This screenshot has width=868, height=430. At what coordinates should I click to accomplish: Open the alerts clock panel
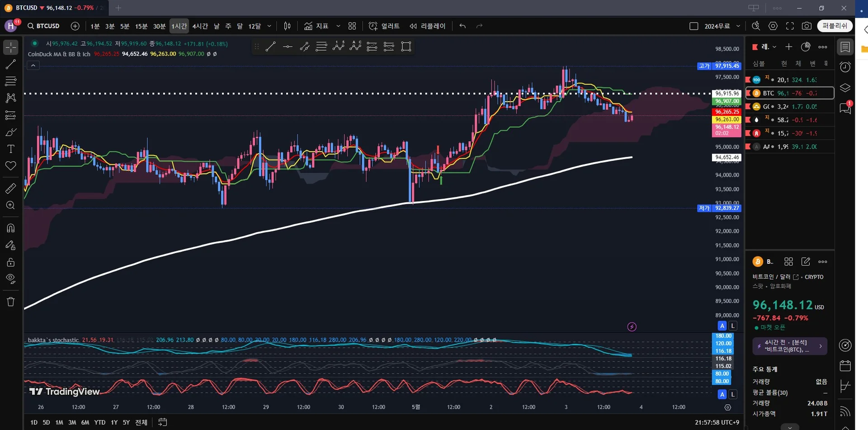point(845,67)
